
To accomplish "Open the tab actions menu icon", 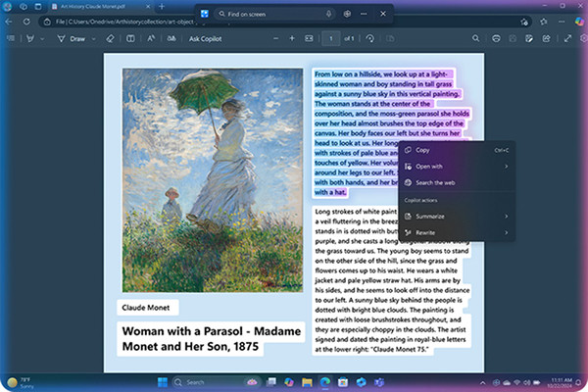I will 38,7.
